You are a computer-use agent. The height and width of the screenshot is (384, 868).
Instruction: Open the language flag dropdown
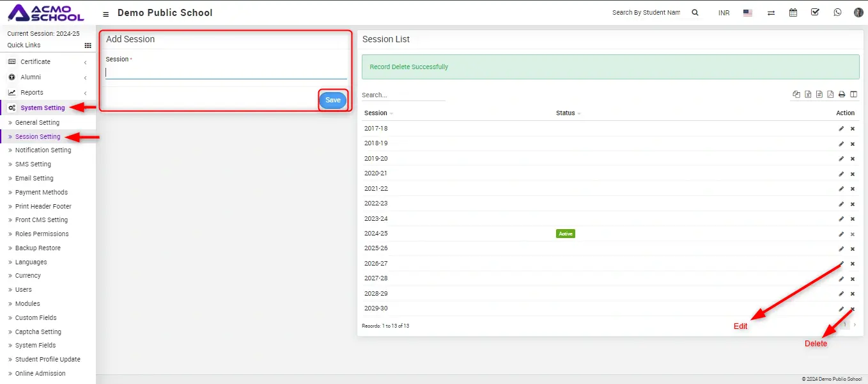[x=748, y=13]
